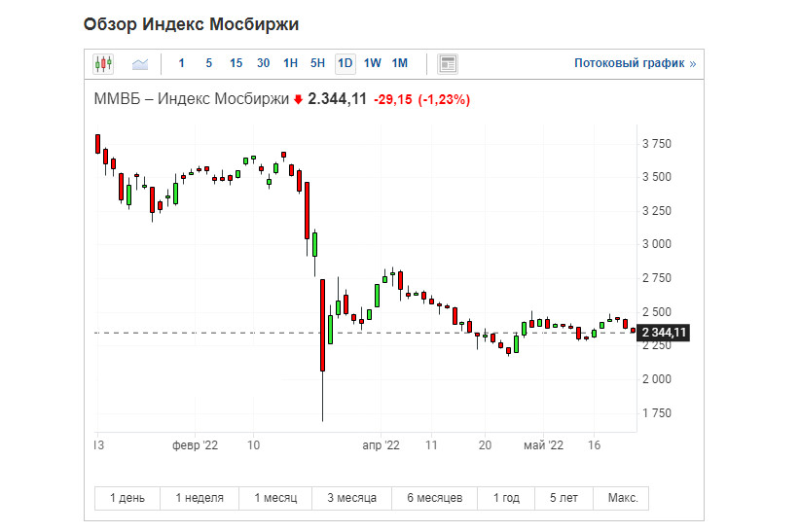
Task: Click the 3 000 price axis label
Action: (657, 244)
